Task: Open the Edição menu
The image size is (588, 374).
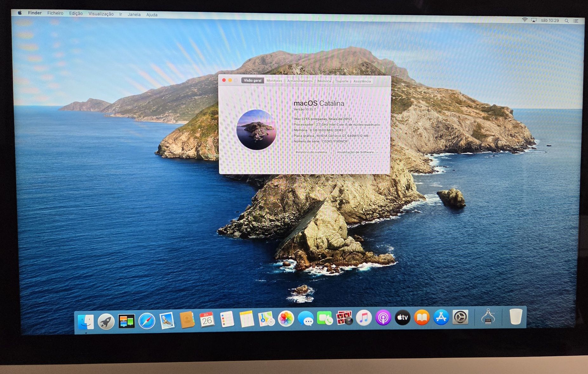Action: [x=76, y=14]
